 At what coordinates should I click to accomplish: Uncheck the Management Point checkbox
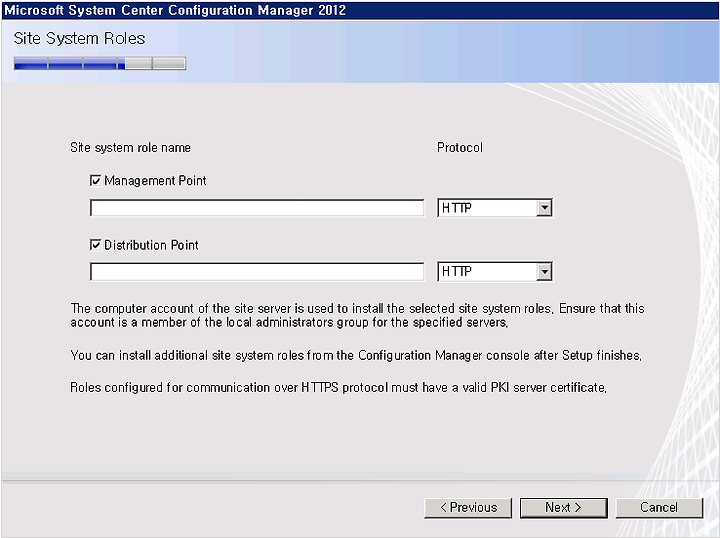(95, 180)
